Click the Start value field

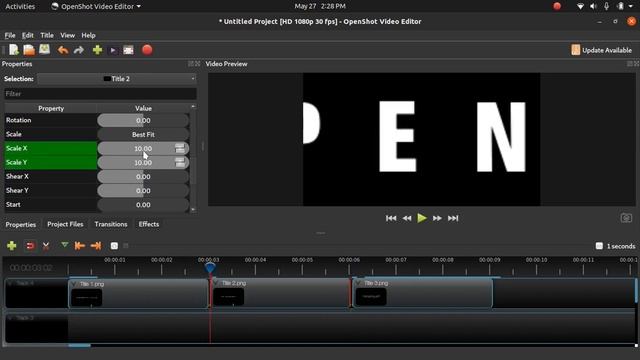pyautogui.click(x=143, y=204)
